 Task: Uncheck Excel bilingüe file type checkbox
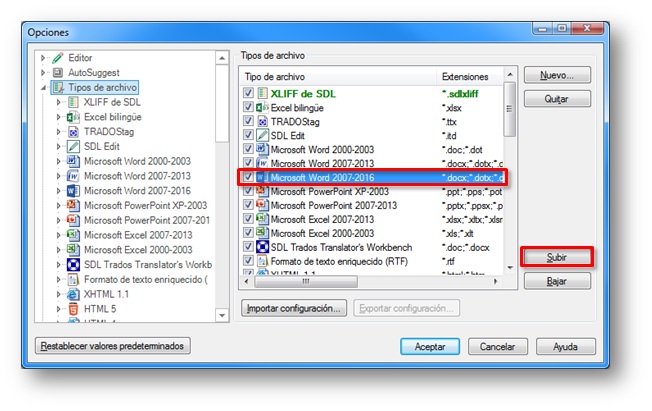pos(248,107)
